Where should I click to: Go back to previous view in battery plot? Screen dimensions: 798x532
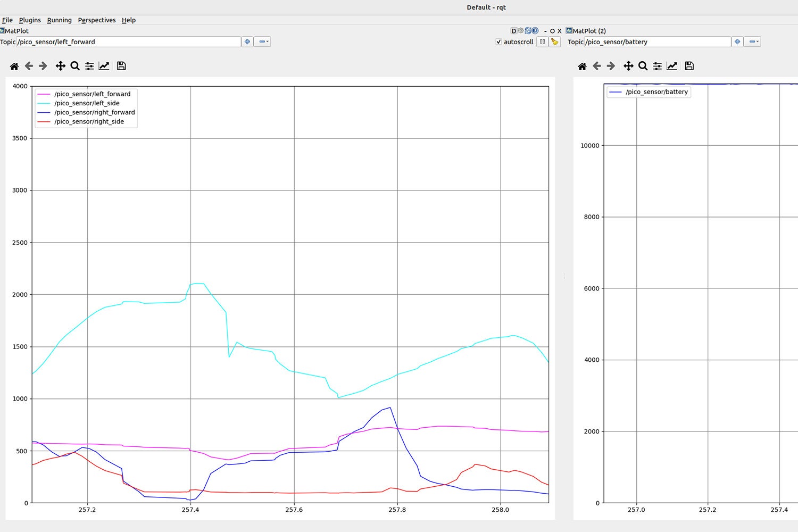click(597, 66)
